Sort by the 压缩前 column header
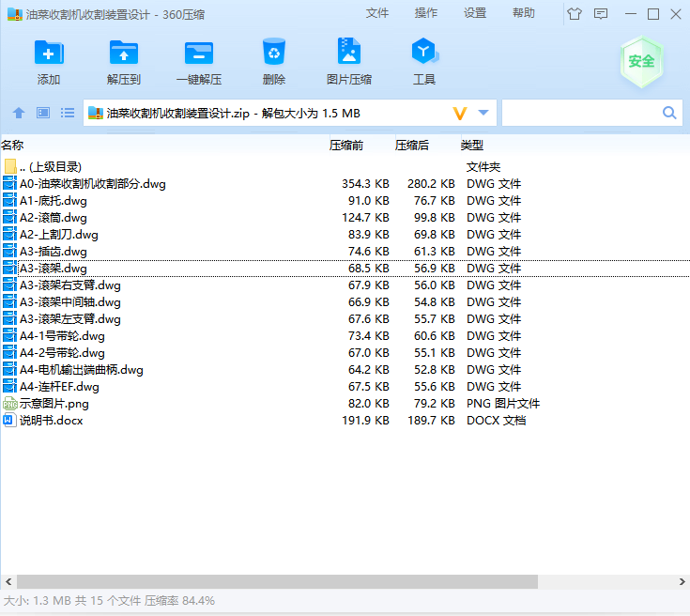Image resolution: width=690 pixels, height=616 pixels. point(345,145)
